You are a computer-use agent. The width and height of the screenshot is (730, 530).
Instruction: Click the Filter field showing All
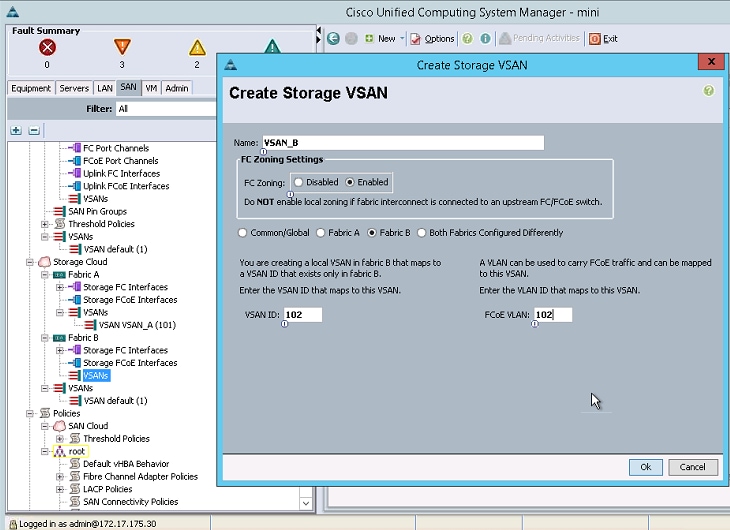[166, 109]
